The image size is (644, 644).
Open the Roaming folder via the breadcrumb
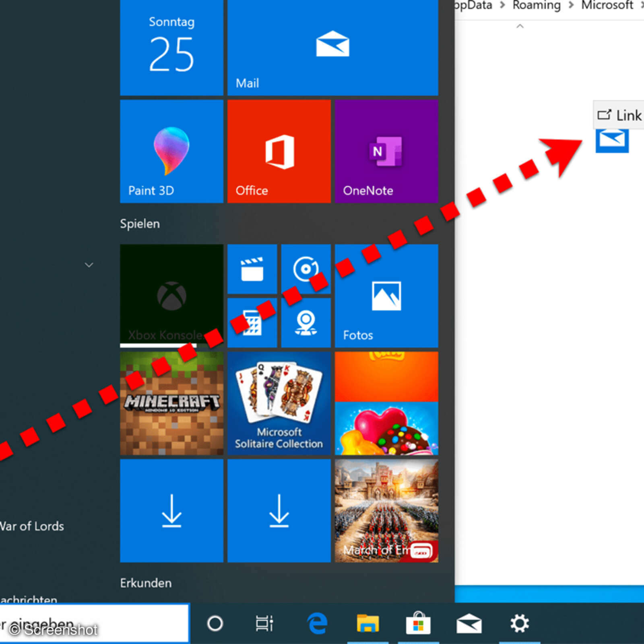[x=536, y=5]
